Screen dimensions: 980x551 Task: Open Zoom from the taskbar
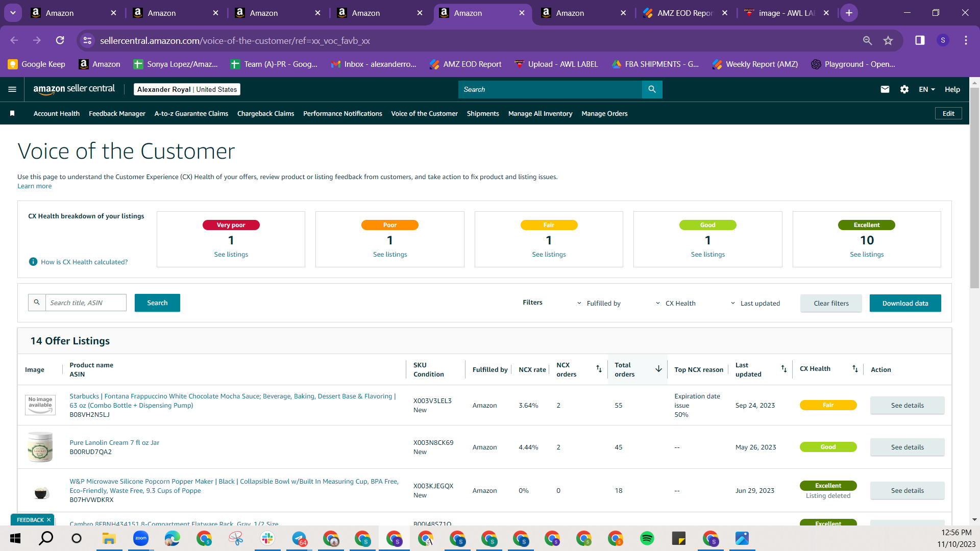point(141,538)
